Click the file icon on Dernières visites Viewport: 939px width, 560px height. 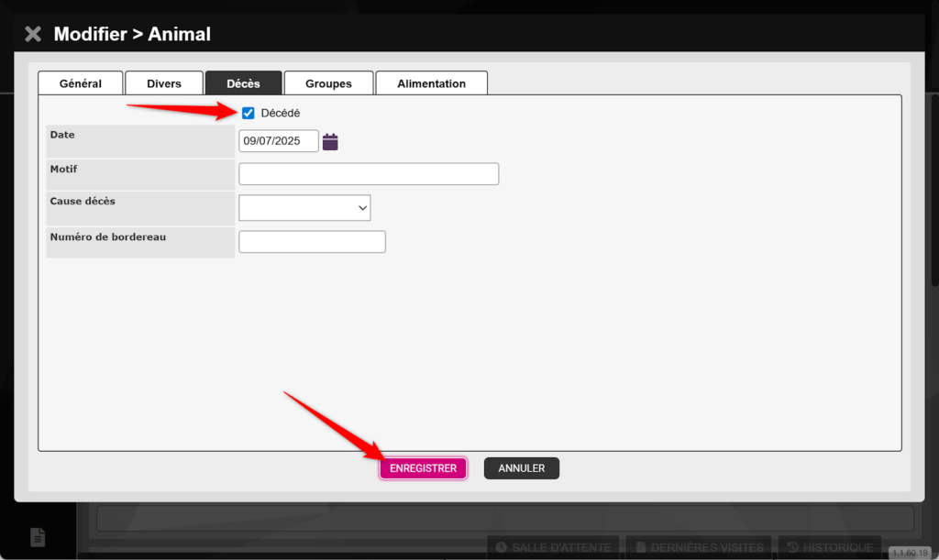(x=641, y=547)
